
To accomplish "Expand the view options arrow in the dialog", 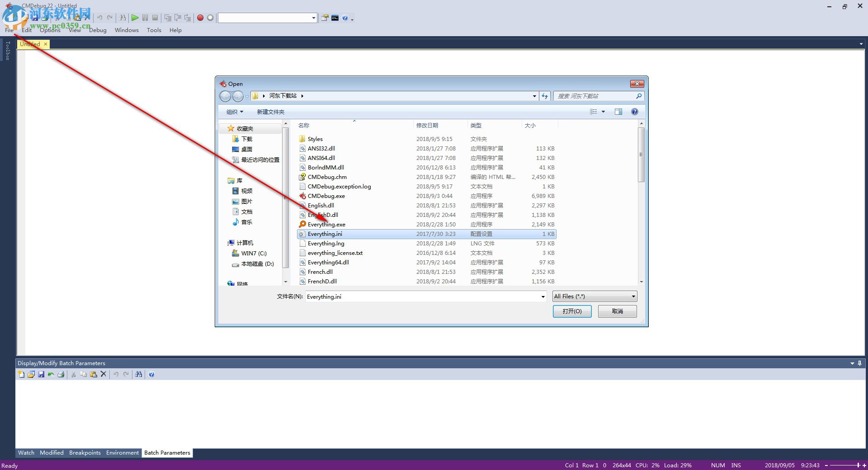I will point(603,112).
